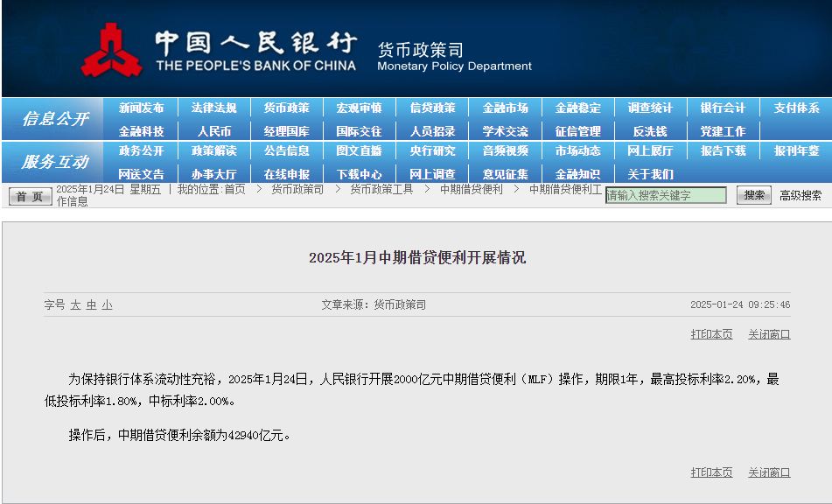
Task: Go to 金融市场 section
Action: pyautogui.click(x=505, y=108)
